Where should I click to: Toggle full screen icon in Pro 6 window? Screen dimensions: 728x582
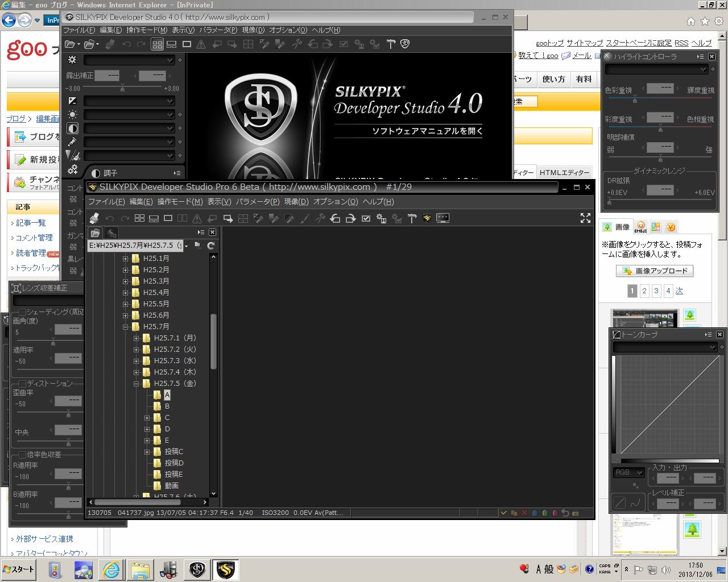[x=585, y=218]
